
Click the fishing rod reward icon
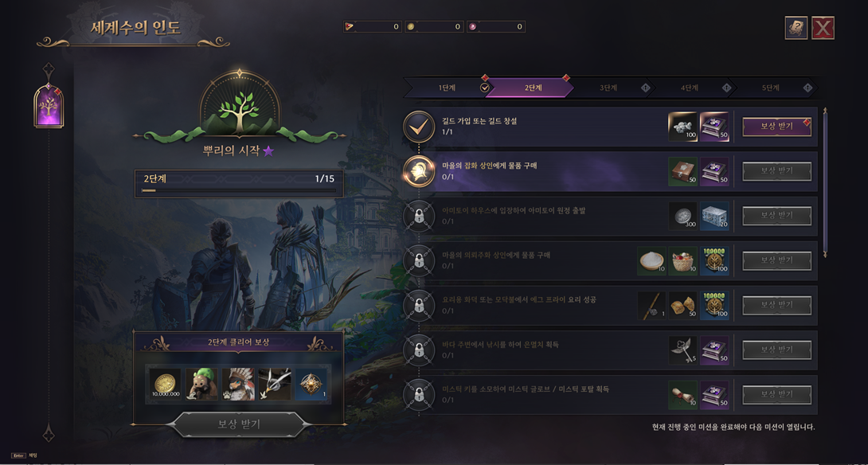(x=651, y=306)
